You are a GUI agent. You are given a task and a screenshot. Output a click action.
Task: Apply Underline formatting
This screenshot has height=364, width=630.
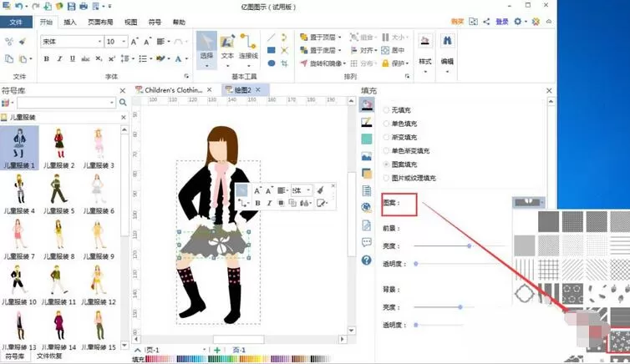(73, 58)
